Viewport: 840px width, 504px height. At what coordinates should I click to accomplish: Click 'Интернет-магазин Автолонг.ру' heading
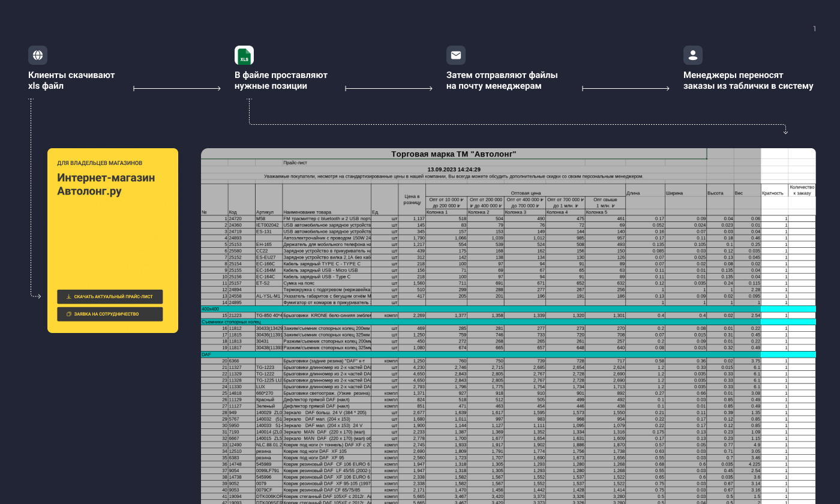point(106,185)
